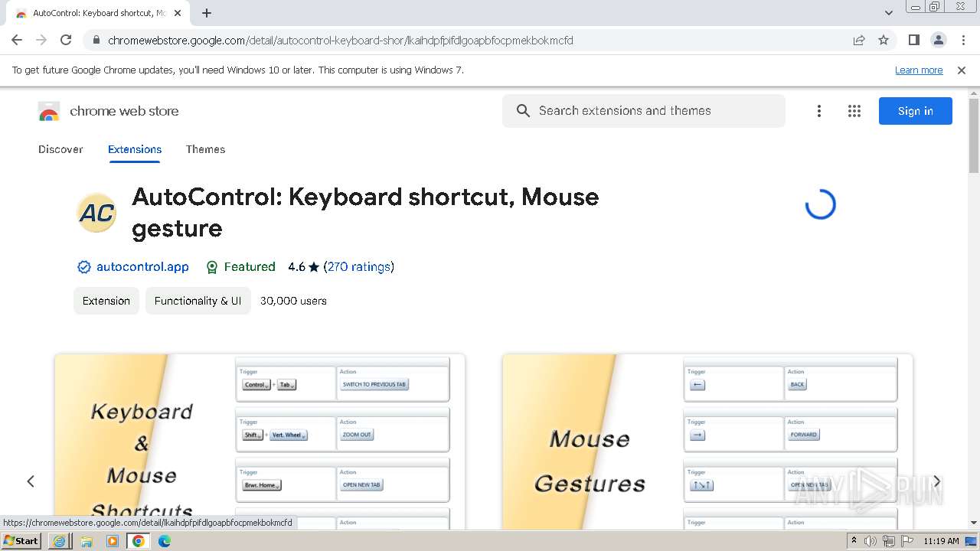The image size is (980, 551).
Task: Open the Windows Start menu
Action: click(x=21, y=541)
